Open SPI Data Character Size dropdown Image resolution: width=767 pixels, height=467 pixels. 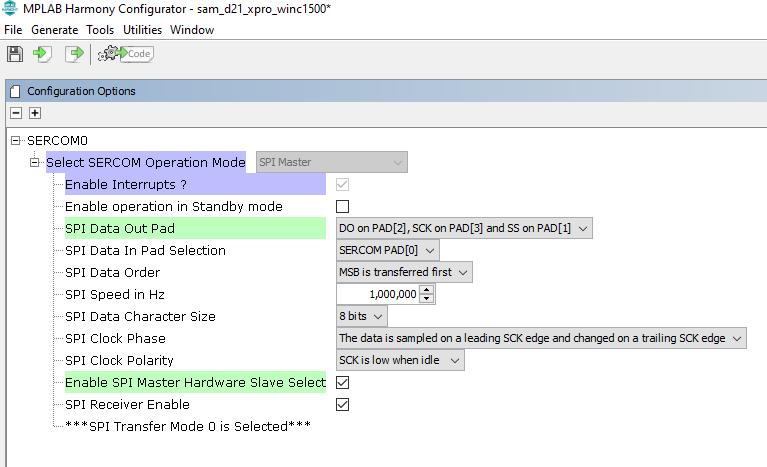pyautogui.click(x=361, y=316)
